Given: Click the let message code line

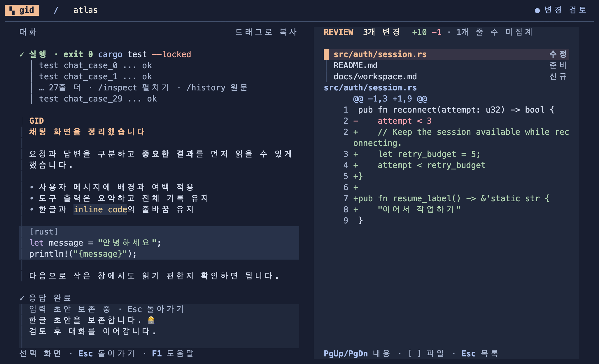Looking at the screenshot, I should pos(95,243).
